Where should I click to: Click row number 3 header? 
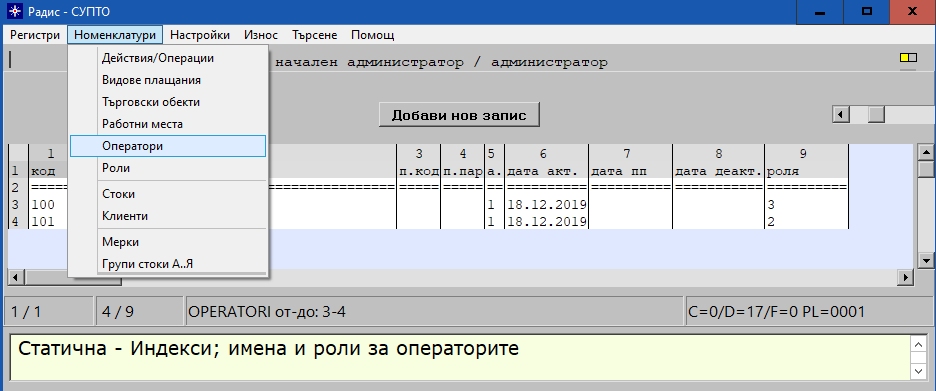pyautogui.click(x=17, y=205)
